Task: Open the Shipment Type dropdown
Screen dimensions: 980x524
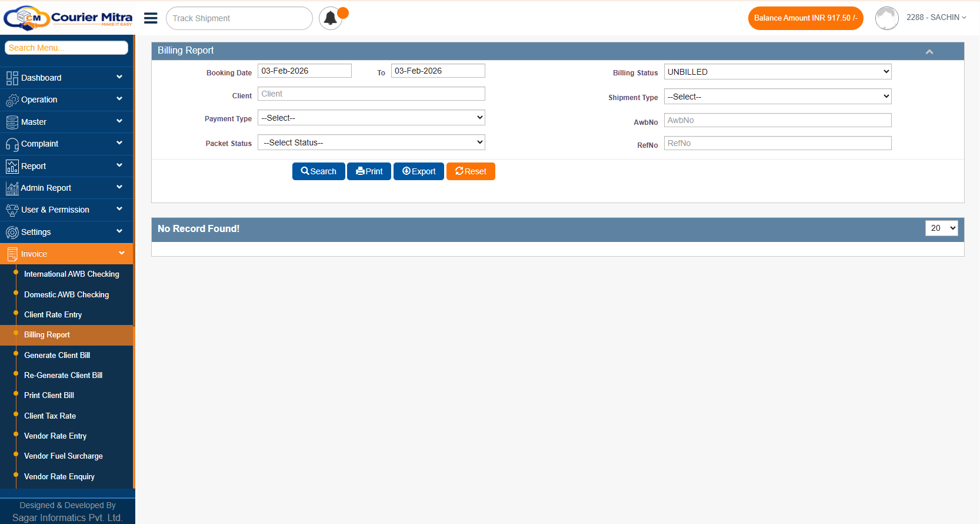Action: click(778, 97)
